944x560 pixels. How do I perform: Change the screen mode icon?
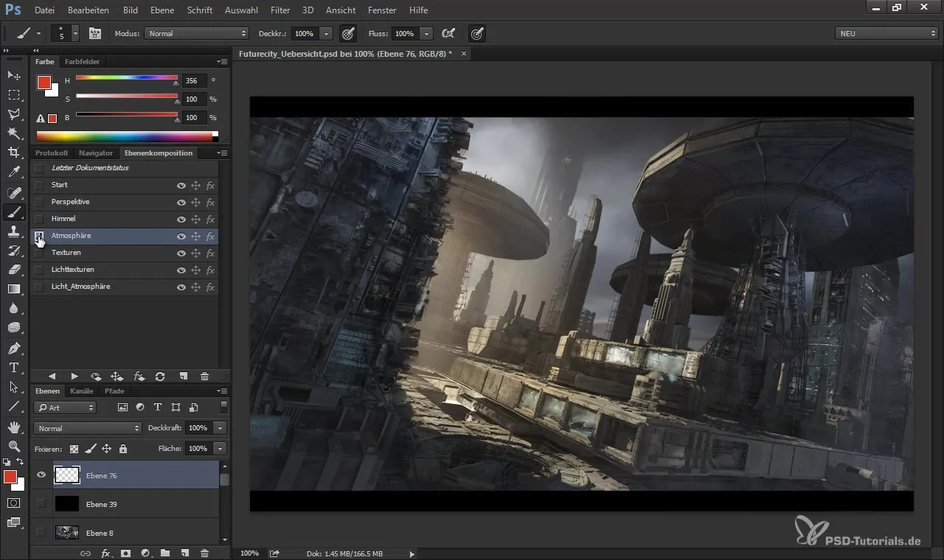click(14, 522)
